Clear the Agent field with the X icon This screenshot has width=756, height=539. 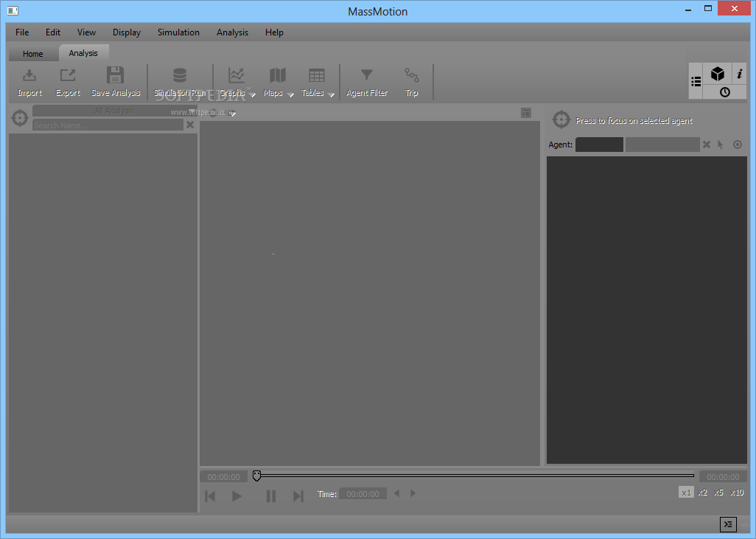coord(707,145)
